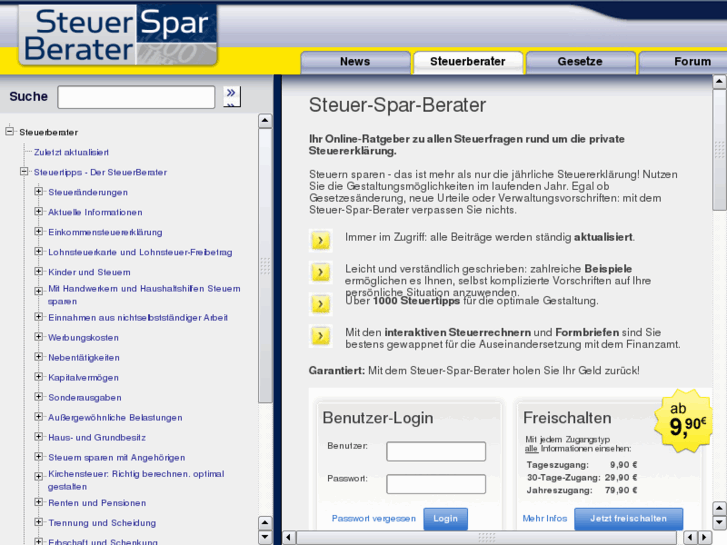727x545 pixels.
Task: Expand Lohnsteuerkarte und Lohnsteuer-Freibetrag node
Action: coord(39,251)
